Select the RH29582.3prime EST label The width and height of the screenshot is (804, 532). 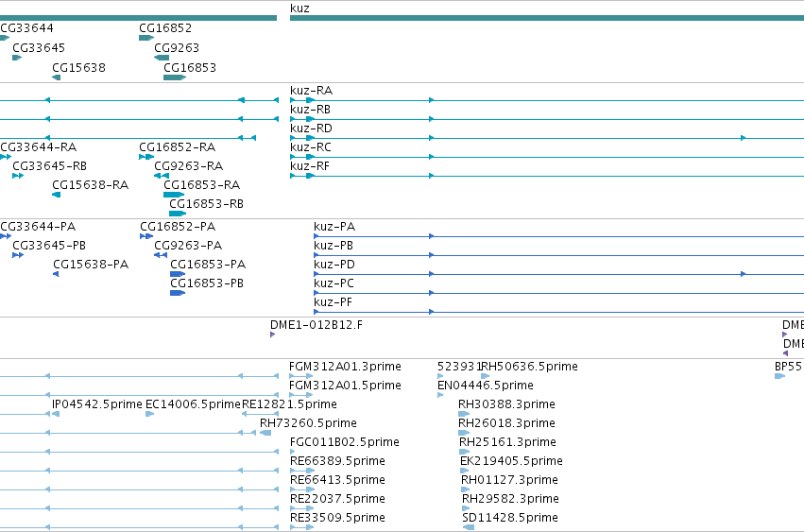(511, 499)
